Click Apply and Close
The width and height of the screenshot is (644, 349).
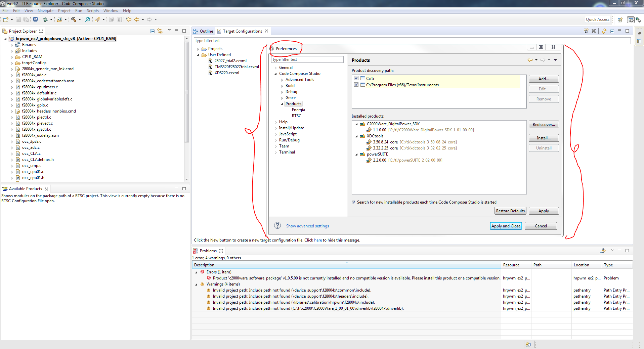506,226
